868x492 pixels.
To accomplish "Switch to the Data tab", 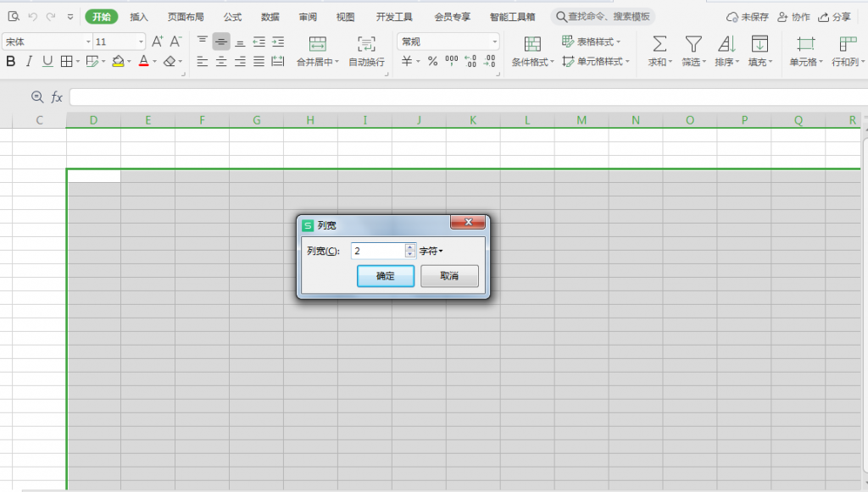I will click(270, 17).
